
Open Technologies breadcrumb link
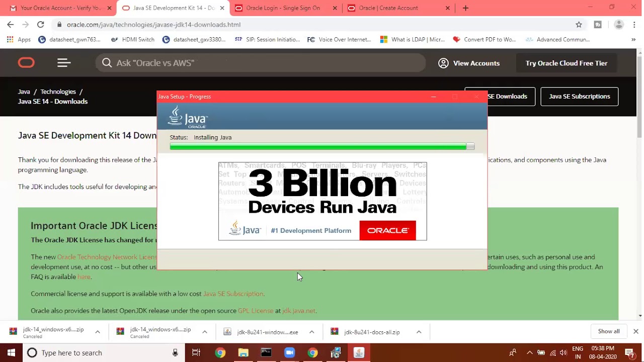58,92
